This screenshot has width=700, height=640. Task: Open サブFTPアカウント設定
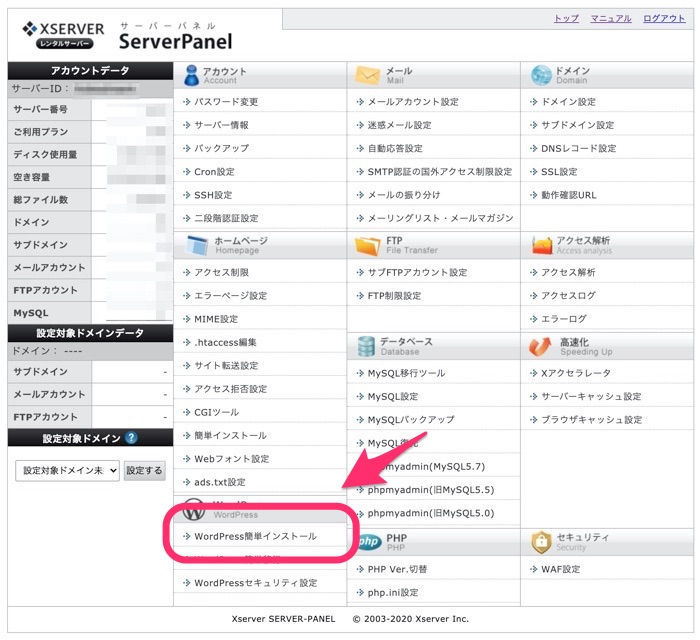(x=417, y=272)
